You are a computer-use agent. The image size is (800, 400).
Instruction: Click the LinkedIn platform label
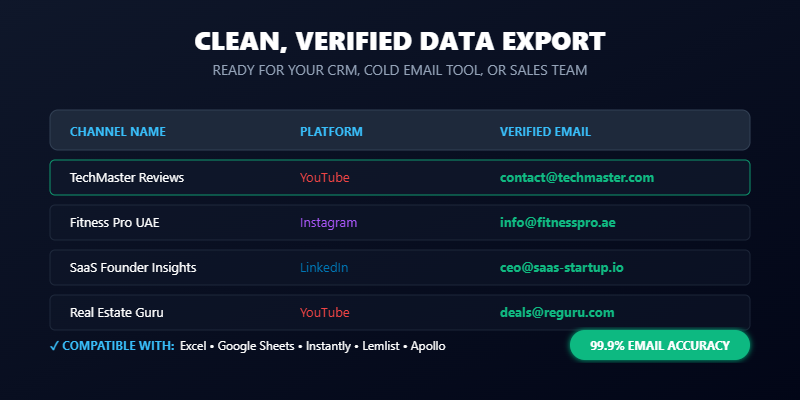pyautogui.click(x=324, y=267)
